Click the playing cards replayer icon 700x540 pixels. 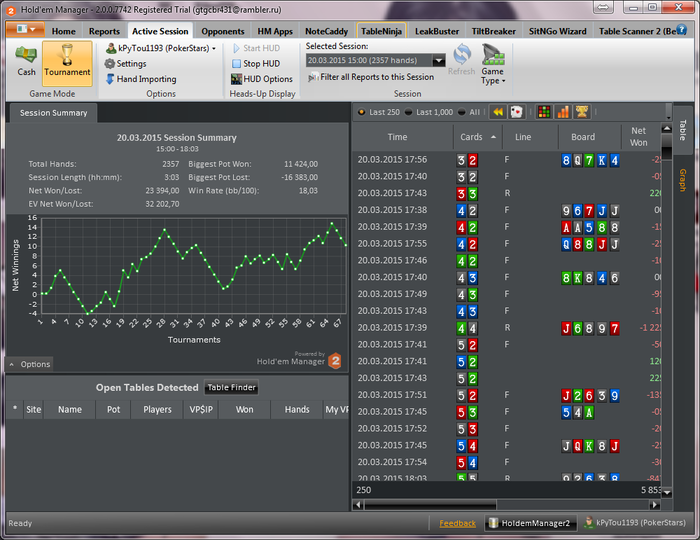point(516,112)
